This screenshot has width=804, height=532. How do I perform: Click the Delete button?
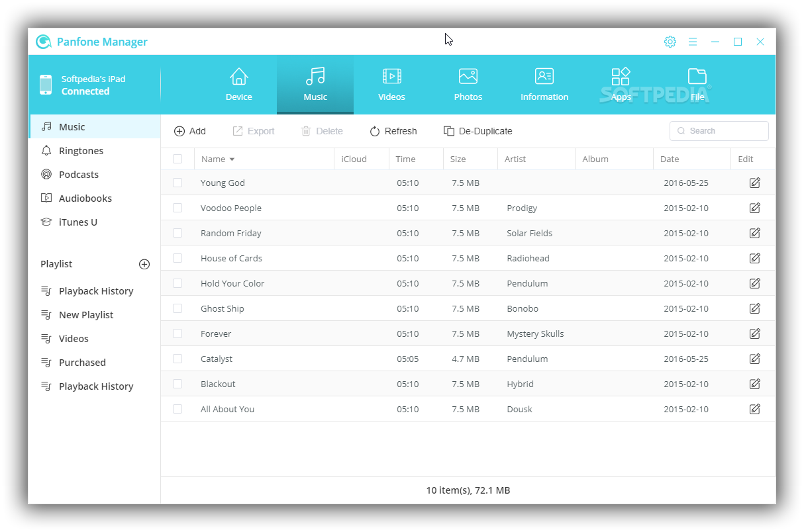pos(322,131)
